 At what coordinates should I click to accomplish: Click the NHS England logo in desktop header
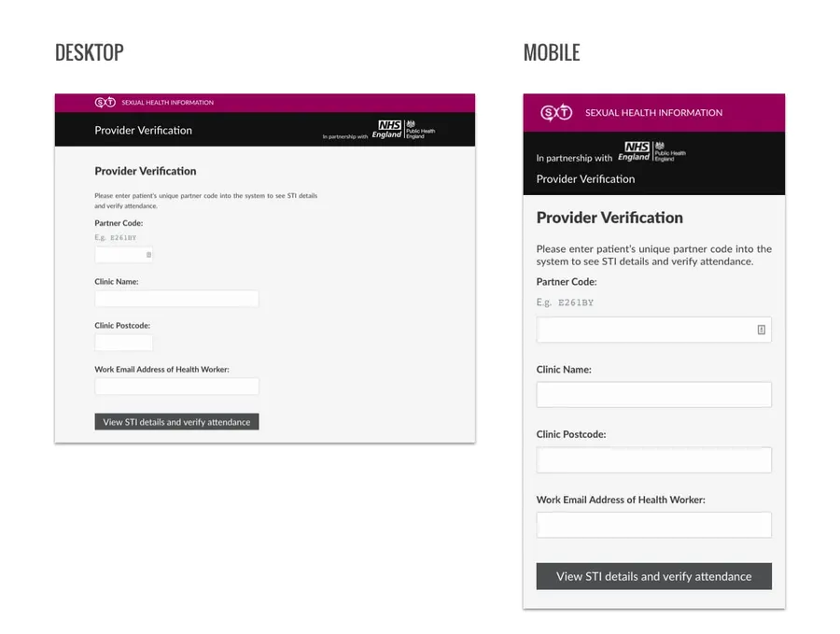(x=386, y=129)
